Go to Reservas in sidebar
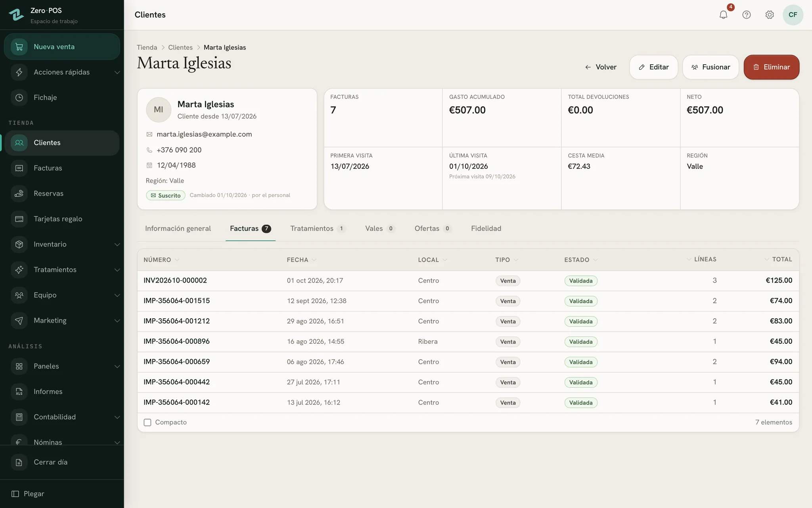The height and width of the screenshot is (508, 812). click(62, 194)
